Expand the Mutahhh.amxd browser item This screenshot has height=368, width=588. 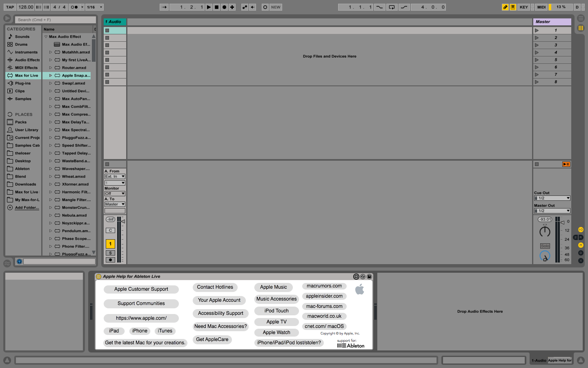pos(51,52)
